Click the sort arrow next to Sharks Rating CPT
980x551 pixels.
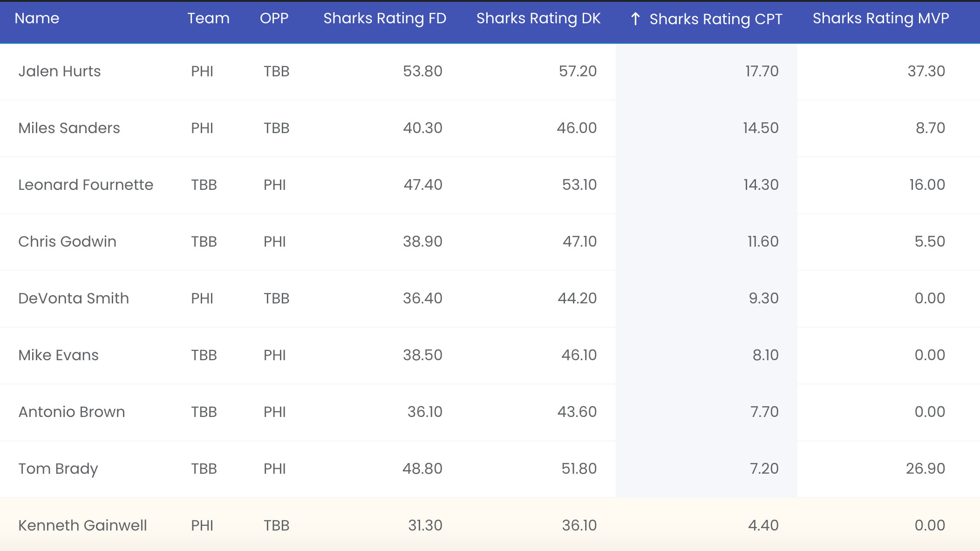coord(635,19)
